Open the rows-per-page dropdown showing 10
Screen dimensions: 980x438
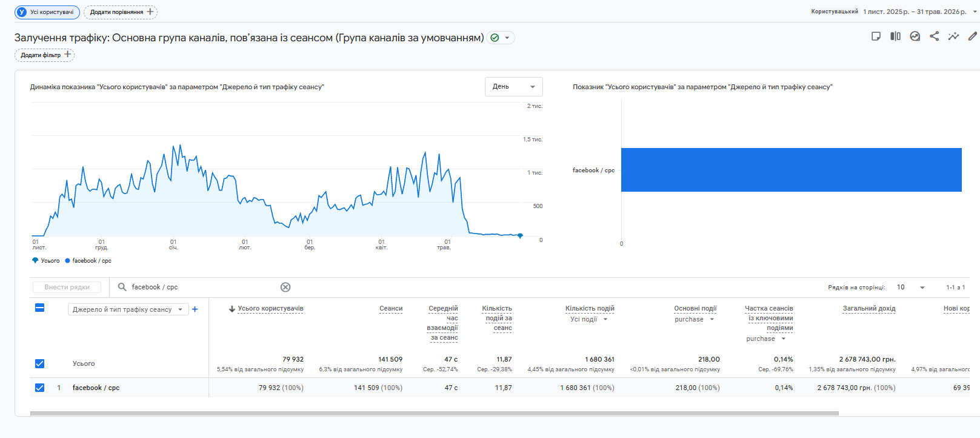[911, 287]
